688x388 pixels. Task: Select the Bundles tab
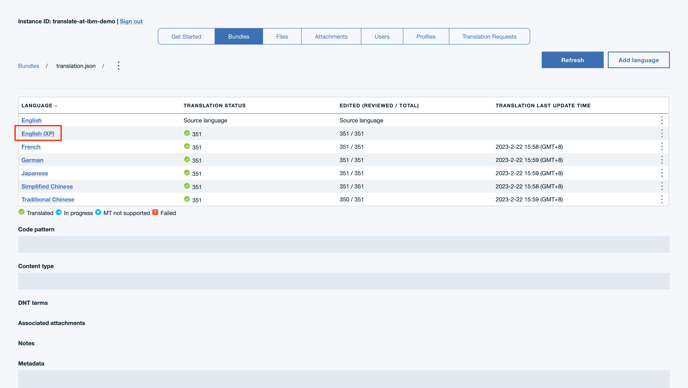(x=239, y=36)
